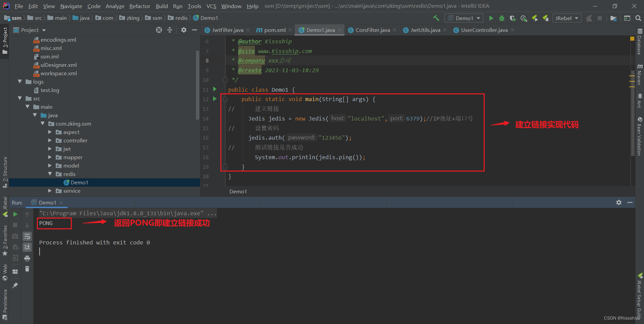Open the Ant tool window
This screenshot has height=324, width=644.
[x=640, y=101]
